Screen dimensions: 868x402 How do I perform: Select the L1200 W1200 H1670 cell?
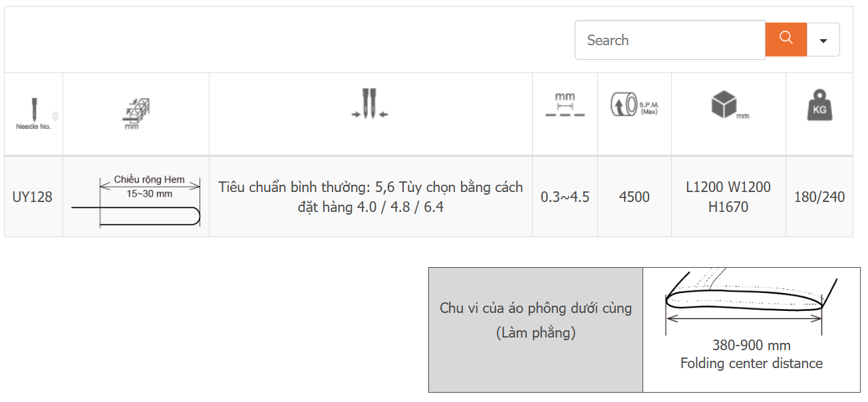(x=728, y=197)
